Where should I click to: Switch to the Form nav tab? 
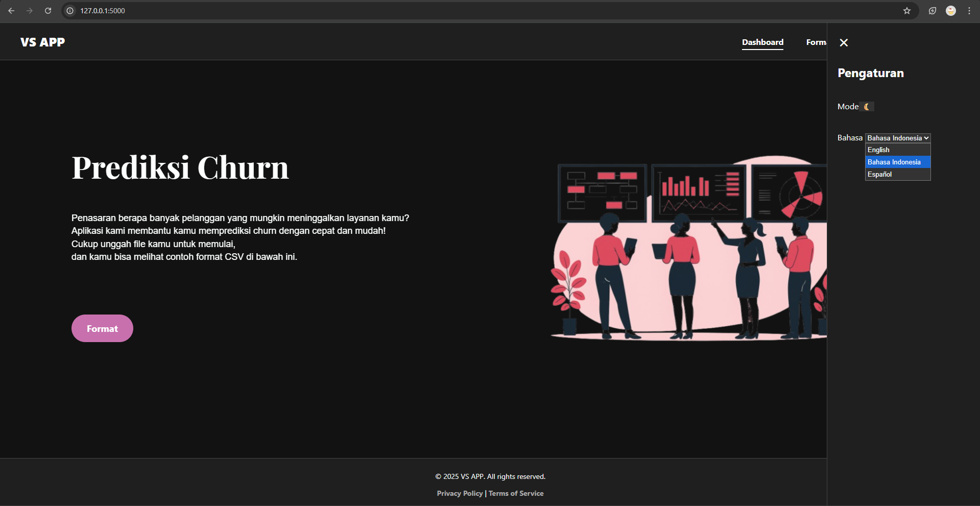816,42
